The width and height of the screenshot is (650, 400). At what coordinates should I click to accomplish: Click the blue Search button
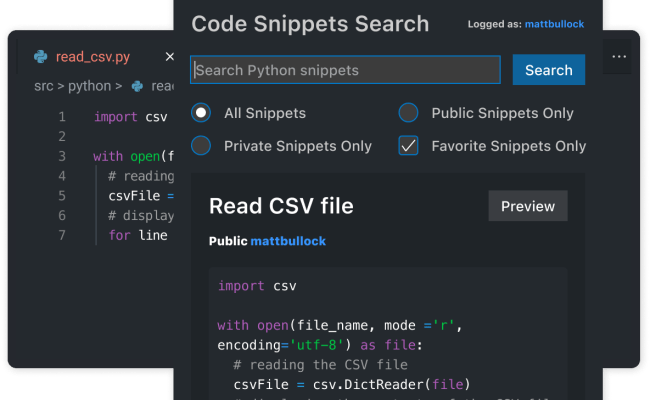click(x=548, y=70)
